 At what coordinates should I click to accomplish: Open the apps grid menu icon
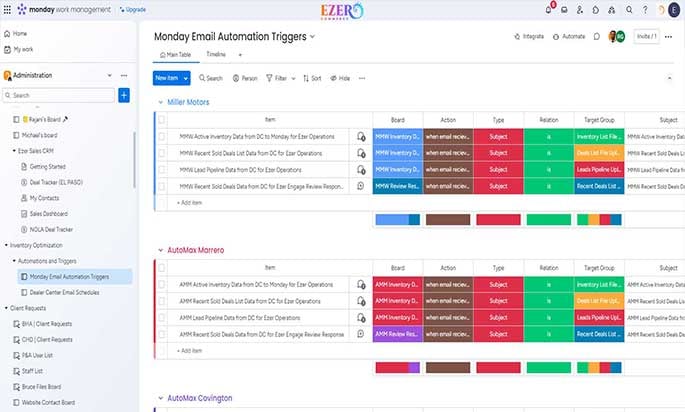(7, 10)
